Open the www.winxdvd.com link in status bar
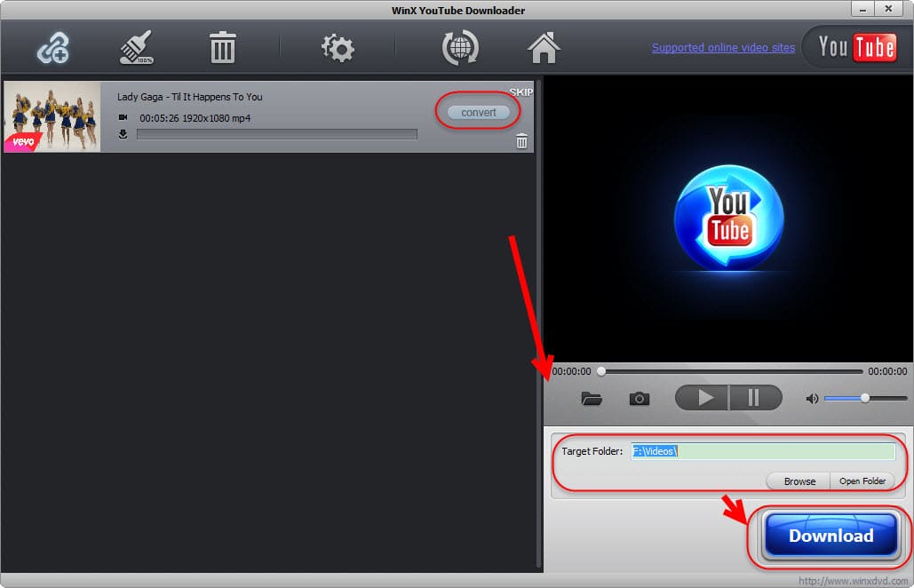914x588 pixels. coord(853,581)
